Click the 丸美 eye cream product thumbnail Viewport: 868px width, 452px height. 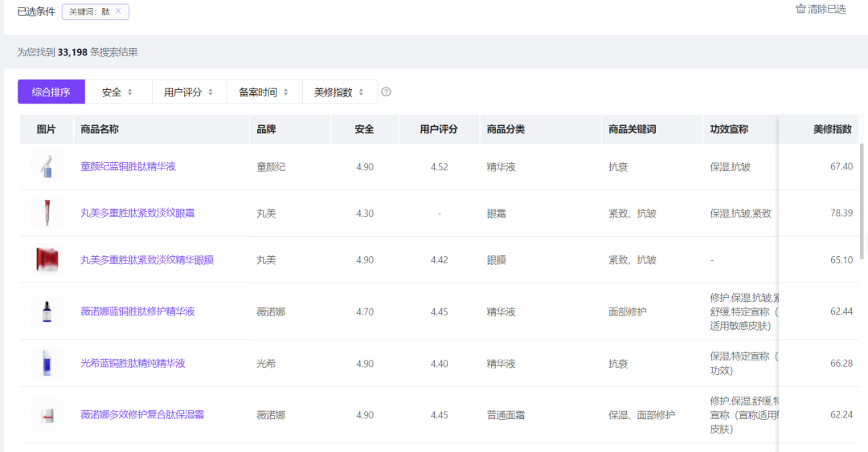point(47,214)
